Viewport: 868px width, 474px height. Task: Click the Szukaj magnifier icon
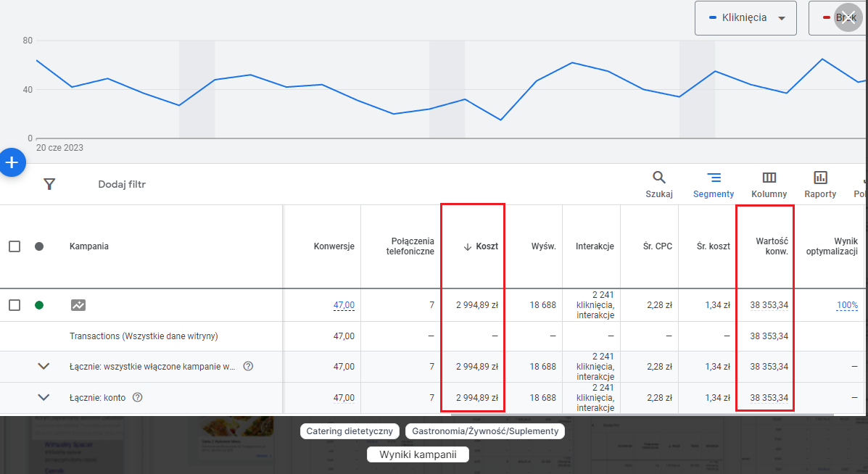(x=658, y=178)
